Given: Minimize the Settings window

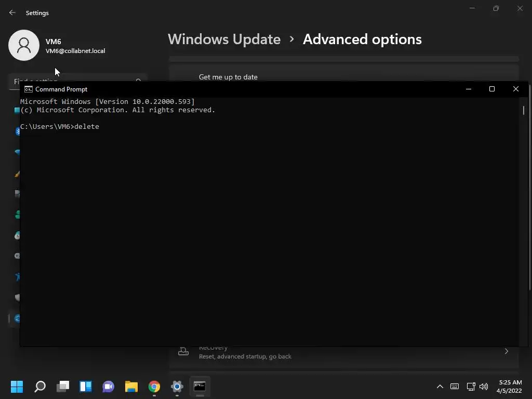Looking at the screenshot, I should pos(472,8).
